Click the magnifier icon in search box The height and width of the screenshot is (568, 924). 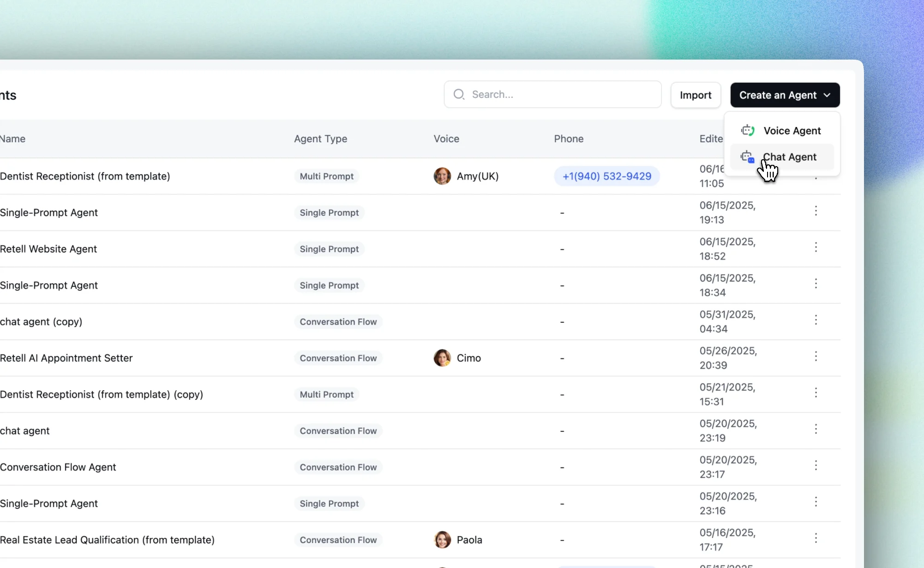[x=459, y=95]
